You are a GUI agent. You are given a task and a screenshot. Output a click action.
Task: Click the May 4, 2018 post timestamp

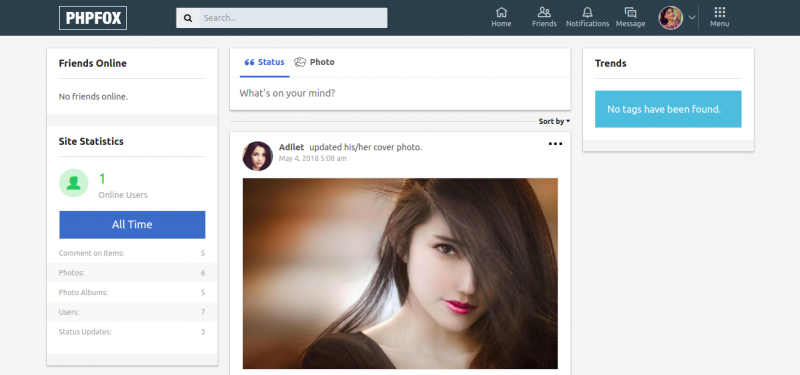point(312,159)
